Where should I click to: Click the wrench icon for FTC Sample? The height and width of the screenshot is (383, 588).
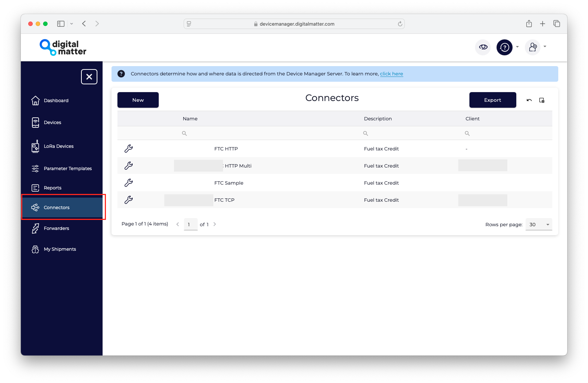(129, 183)
